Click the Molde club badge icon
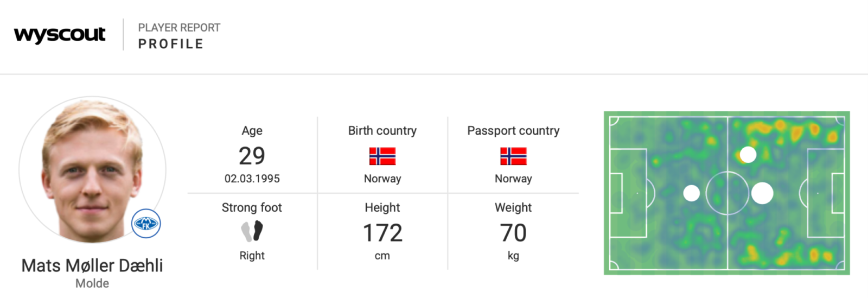Viewport: 868px width, 298px height. click(146, 223)
